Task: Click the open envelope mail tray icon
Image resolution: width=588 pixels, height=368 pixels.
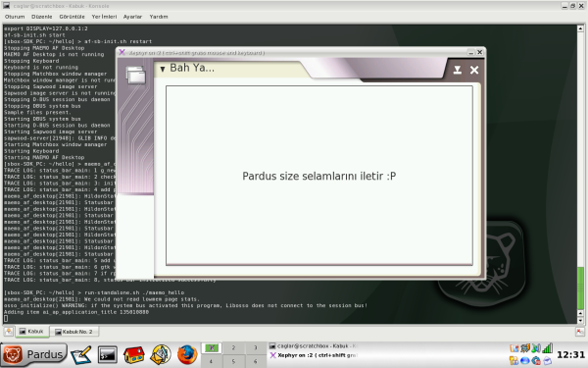Action: [548, 361]
